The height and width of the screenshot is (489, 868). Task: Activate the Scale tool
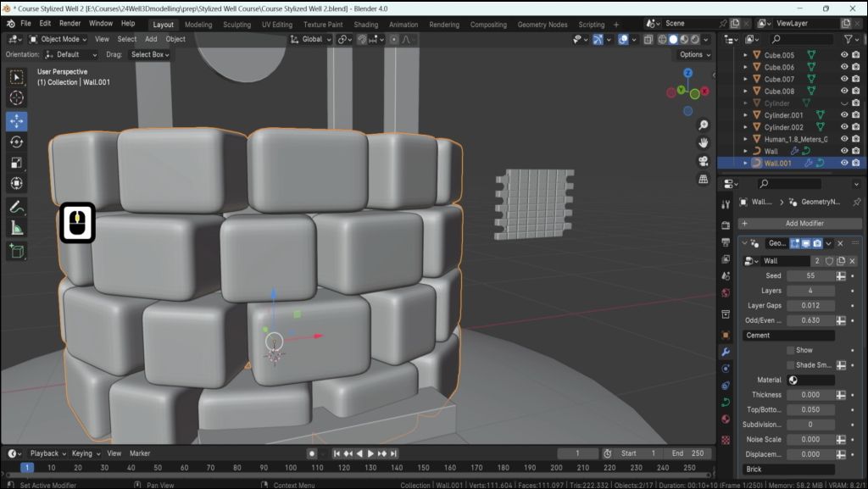(17, 163)
